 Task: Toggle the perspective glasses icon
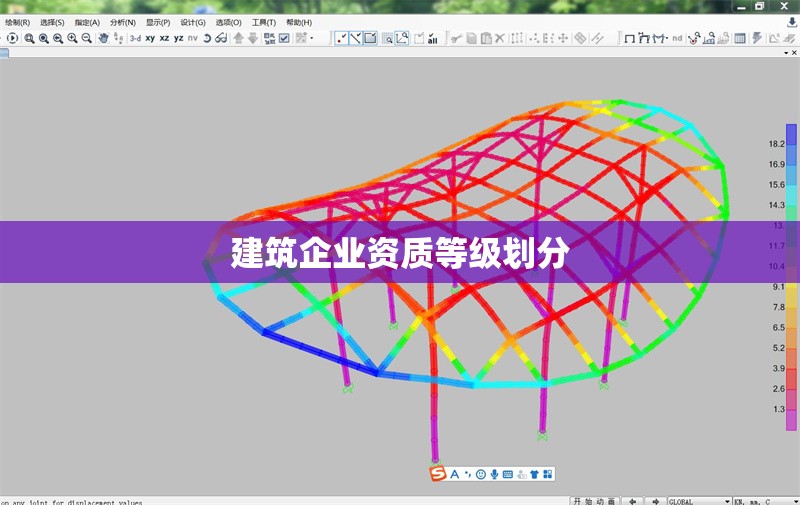coord(221,38)
